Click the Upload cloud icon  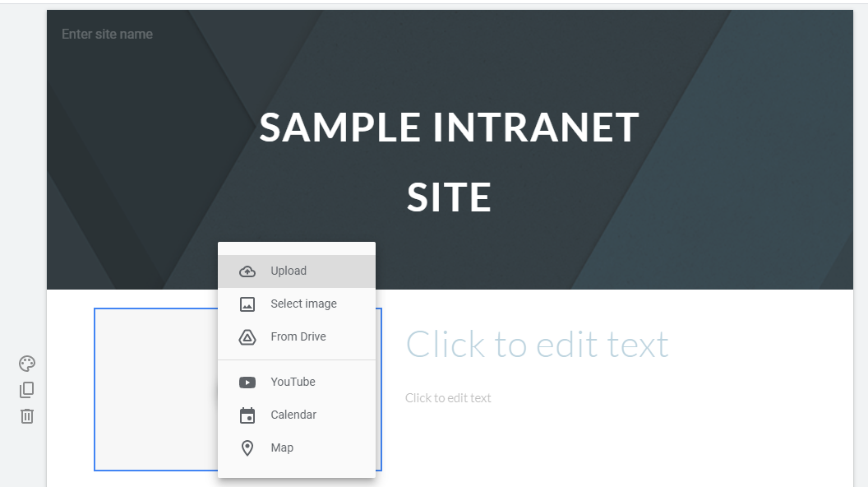(x=247, y=271)
